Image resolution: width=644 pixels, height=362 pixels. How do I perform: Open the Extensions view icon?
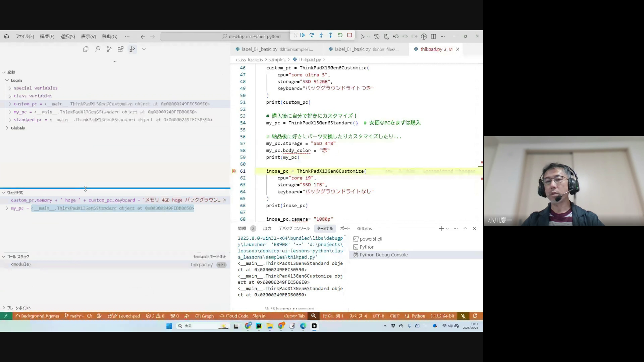pyautogui.click(x=121, y=49)
